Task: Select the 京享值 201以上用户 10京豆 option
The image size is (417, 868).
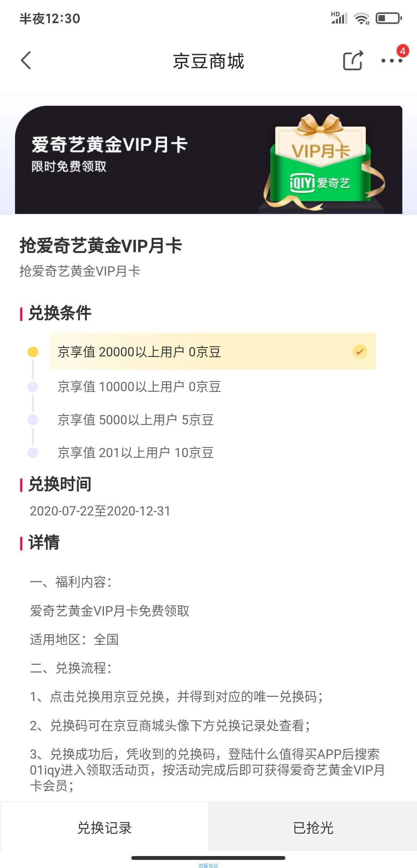Action: pyautogui.click(x=136, y=453)
